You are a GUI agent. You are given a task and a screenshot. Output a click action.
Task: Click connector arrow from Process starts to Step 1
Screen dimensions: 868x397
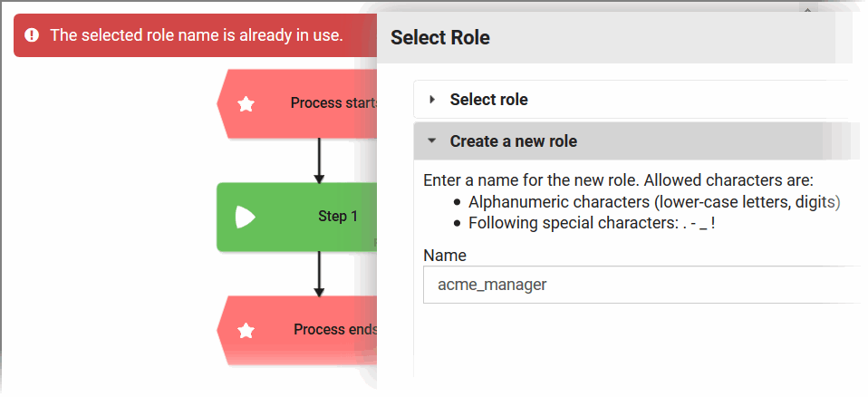tap(319, 160)
